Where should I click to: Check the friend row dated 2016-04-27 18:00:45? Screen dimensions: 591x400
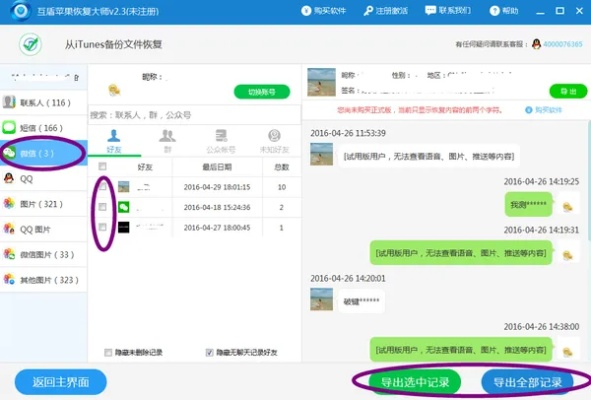pos(103,227)
